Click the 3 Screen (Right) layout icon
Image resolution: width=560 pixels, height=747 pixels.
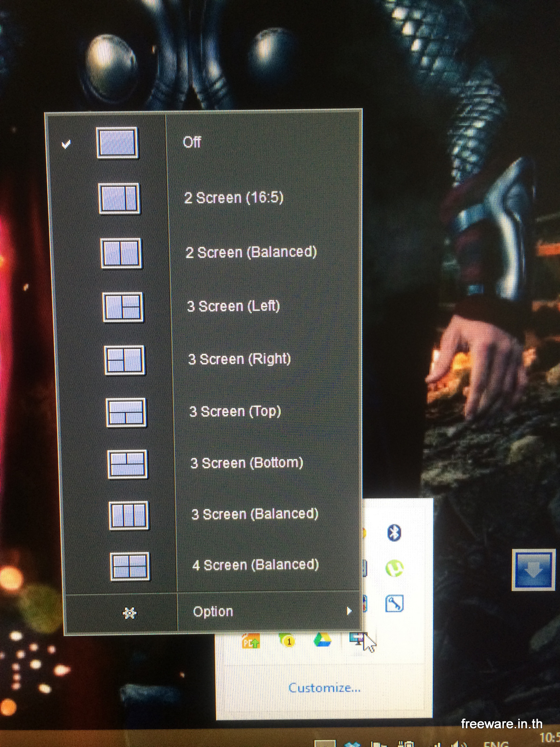point(125,360)
